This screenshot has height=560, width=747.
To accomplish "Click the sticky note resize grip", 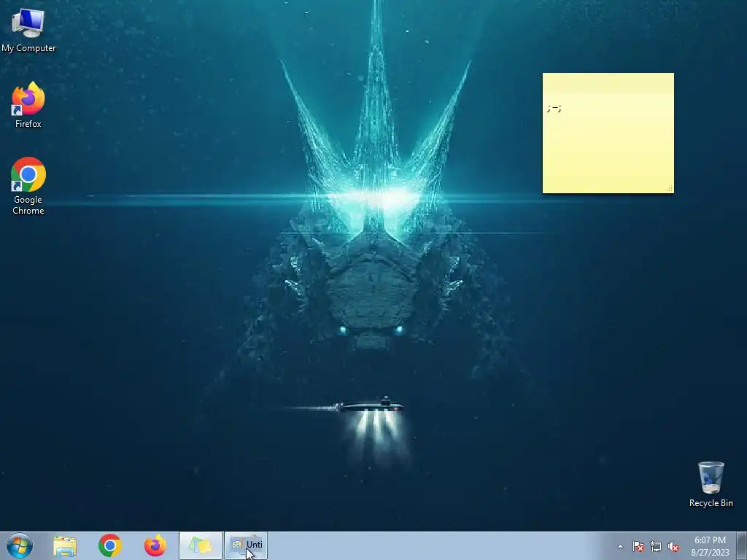I will pyautogui.click(x=670, y=189).
